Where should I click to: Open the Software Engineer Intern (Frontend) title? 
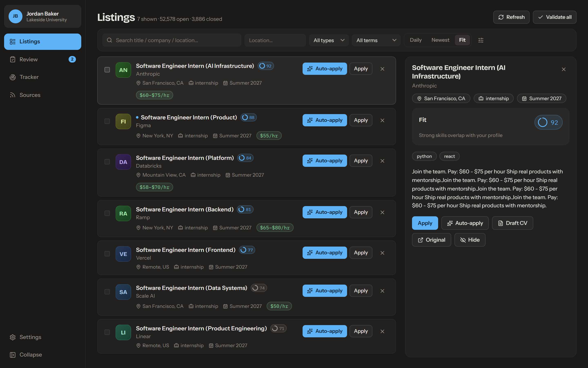pos(186,250)
